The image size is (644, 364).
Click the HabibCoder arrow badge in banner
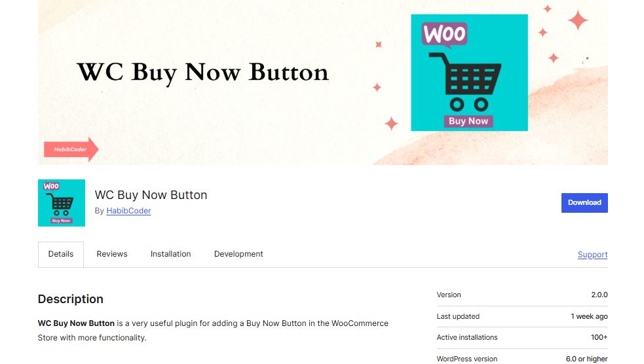[71, 149]
